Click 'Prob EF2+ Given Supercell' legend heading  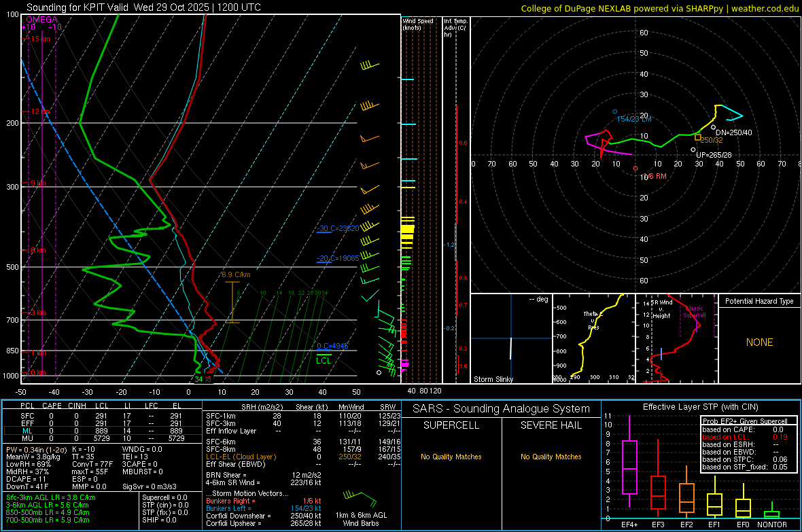tap(745, 421)
